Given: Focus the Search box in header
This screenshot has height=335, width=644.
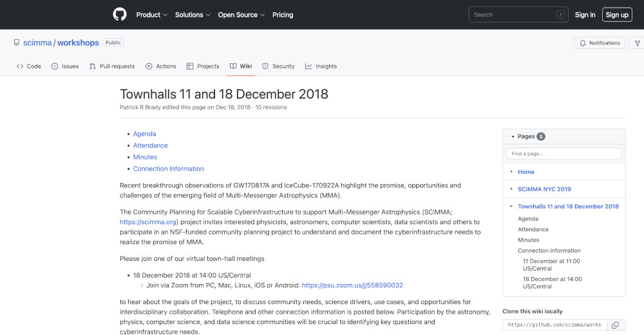Looking at the screenshot, I should [518, 15].
